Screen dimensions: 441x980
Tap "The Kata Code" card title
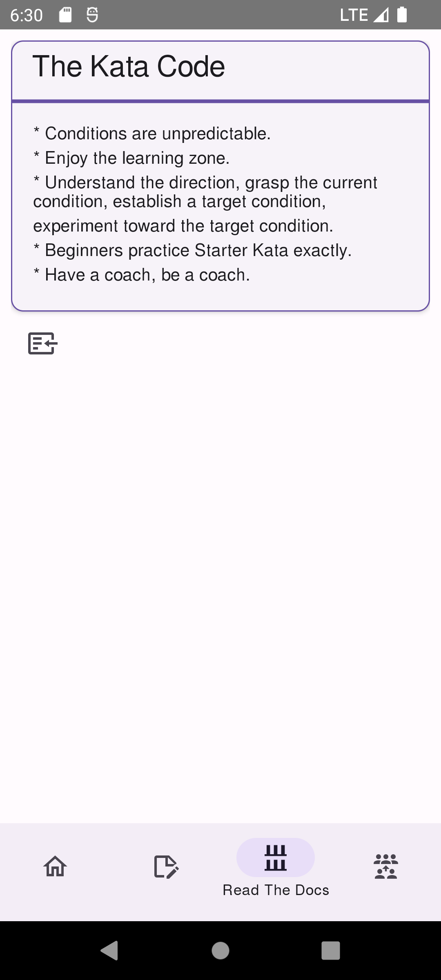[x=129, y=67]
